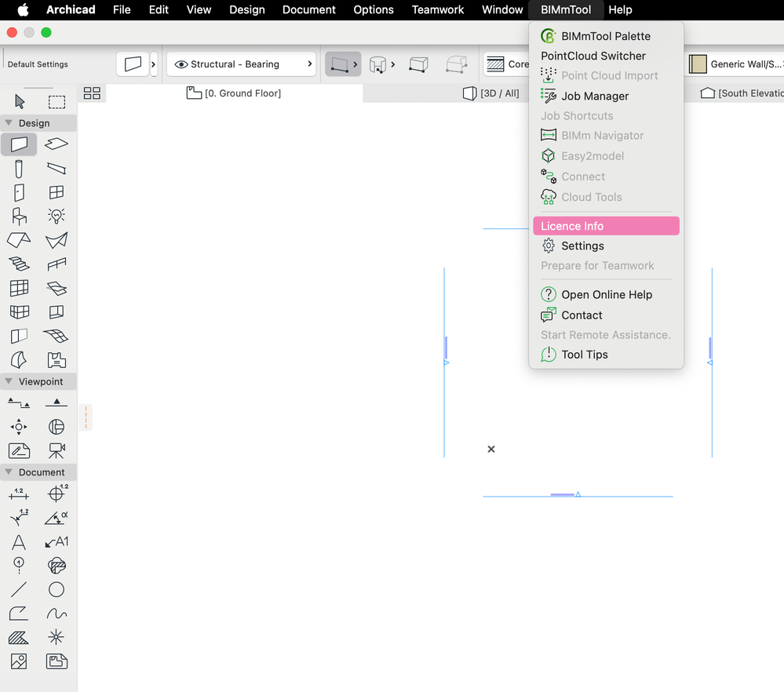This screenshot has height=692, width=784.
Task: Select the Worksheet tool
Action: coord(19,451)
